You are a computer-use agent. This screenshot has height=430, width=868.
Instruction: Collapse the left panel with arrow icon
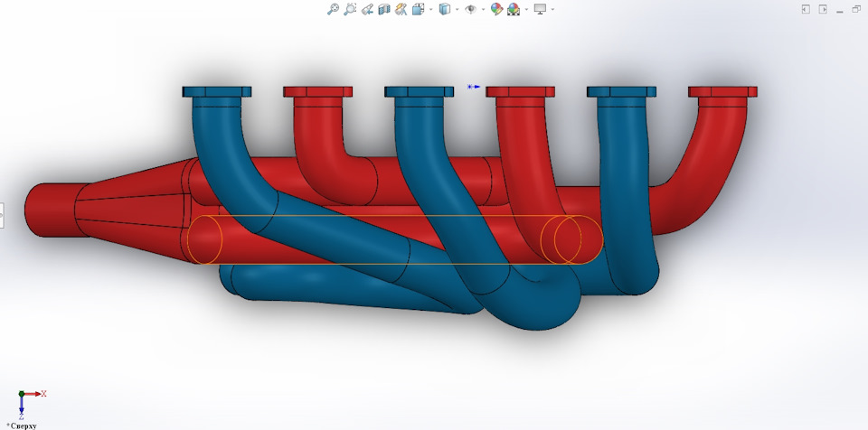(x=806, y=9)
